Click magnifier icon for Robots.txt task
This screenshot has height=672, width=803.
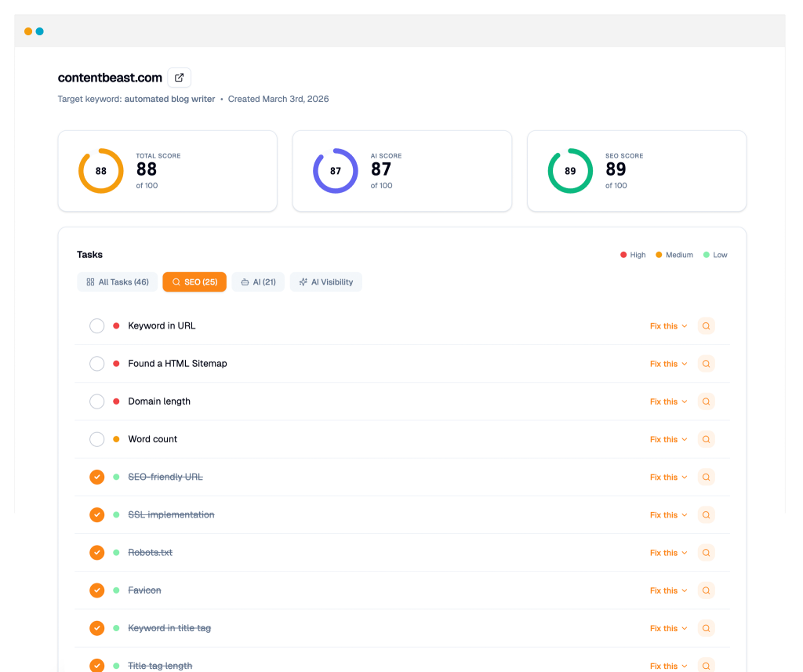pyautogui.click(x=706, y=553)
